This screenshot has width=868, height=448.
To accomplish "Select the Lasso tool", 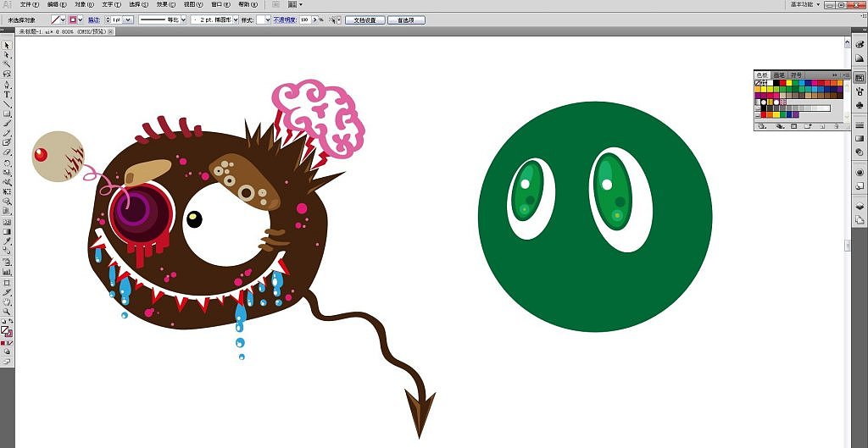I will coord(7,74).
